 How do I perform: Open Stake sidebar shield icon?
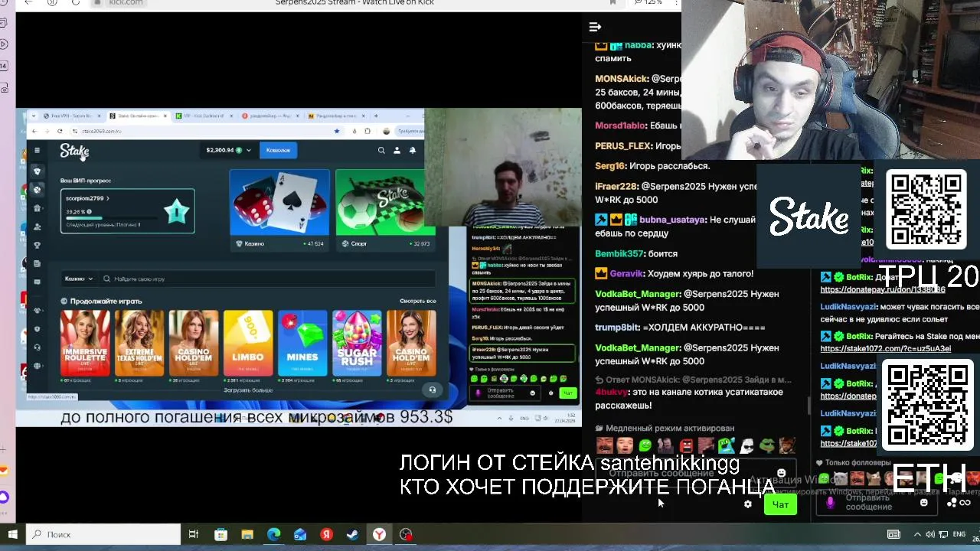pyautogui.click(x=37, y=329)
